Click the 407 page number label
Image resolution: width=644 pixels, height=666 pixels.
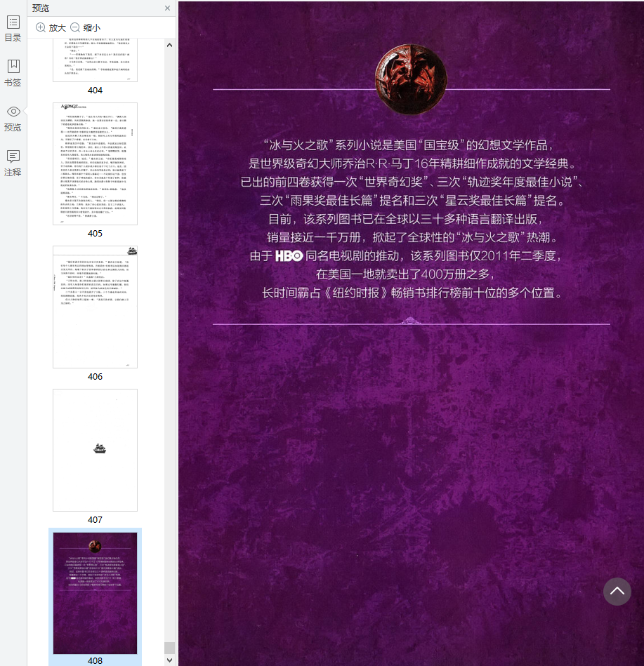(x=96, y=519)
